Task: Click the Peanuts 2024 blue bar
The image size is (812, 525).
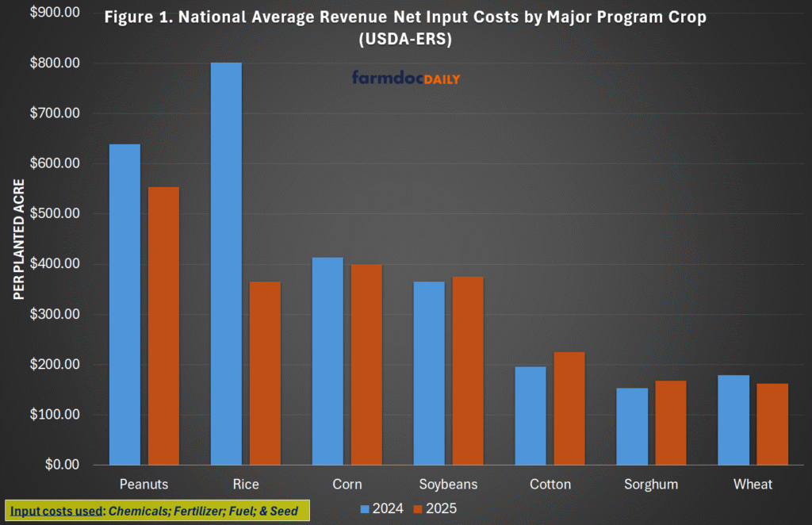Action: point(123,301)
